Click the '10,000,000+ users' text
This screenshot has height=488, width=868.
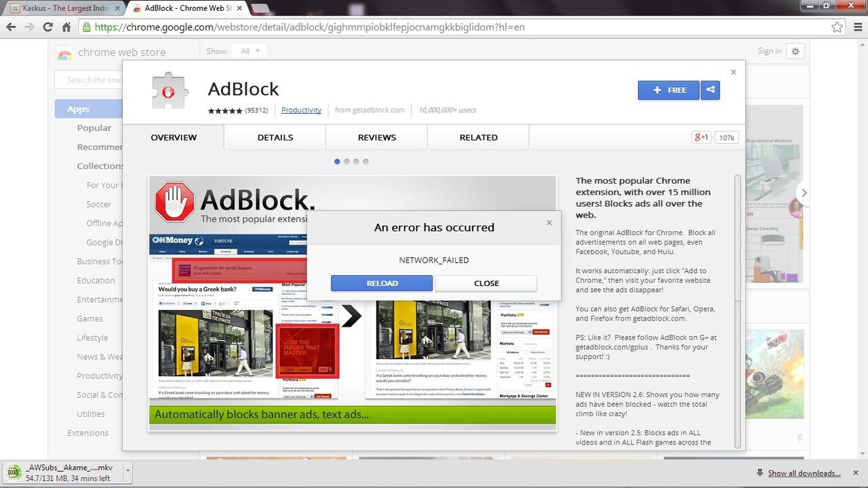pyautogui.click(x=447, y=110)
